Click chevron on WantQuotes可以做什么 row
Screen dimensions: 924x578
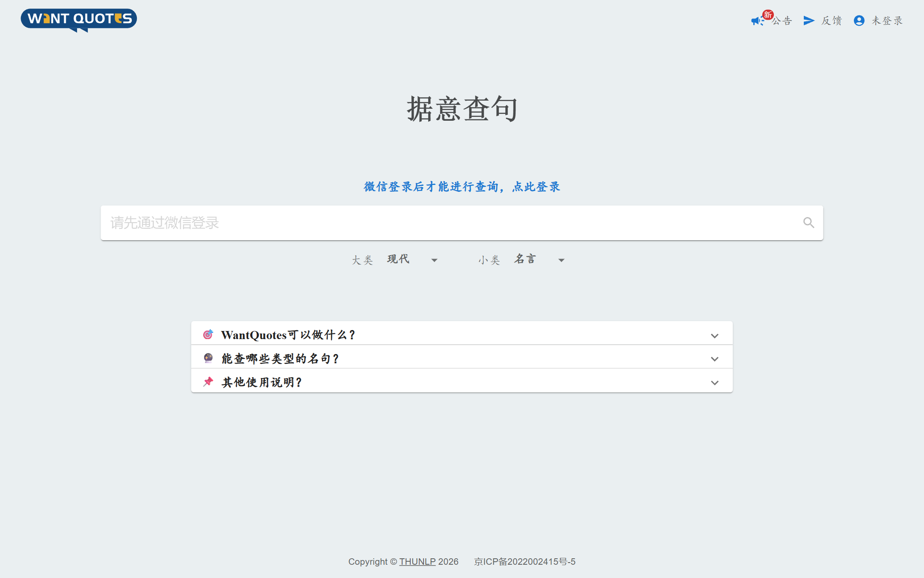[714, 336]
